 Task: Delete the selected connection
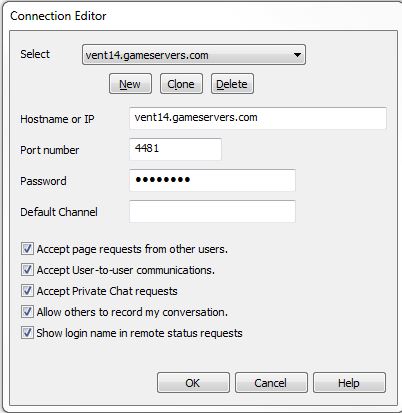(x=232, y=84)
